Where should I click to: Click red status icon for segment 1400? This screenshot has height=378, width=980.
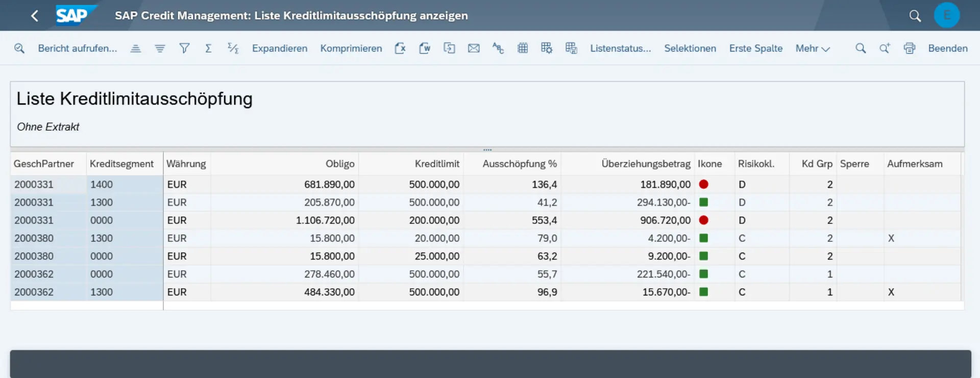703,184
